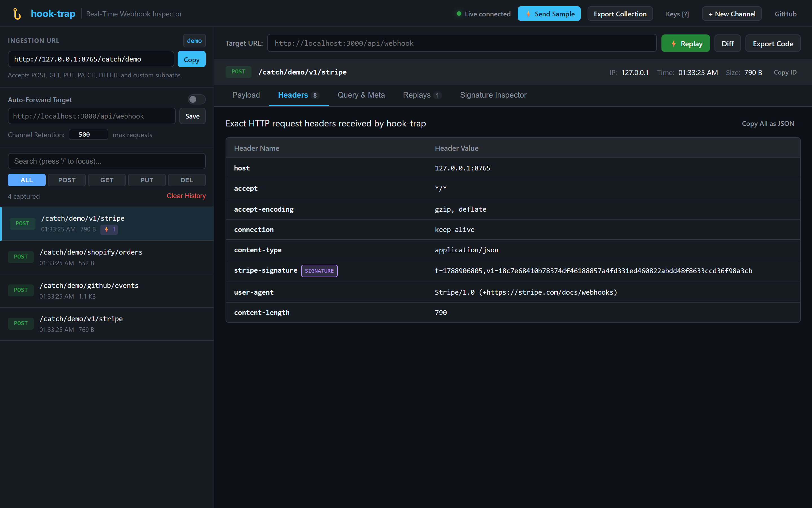Click Copy All as JSON
The height and width of the screenshot is (508, 812).
point(768,123)
